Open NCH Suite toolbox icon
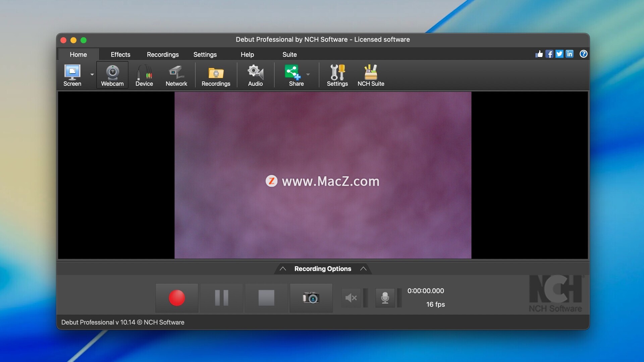Viewport: 644px width, 362px height. (x=371, y=75)
